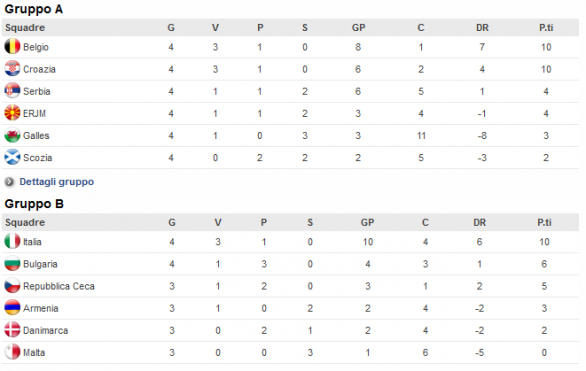
Task: Click the Galles flag icon
Action: pyautogui.click(x=12, y=135)
